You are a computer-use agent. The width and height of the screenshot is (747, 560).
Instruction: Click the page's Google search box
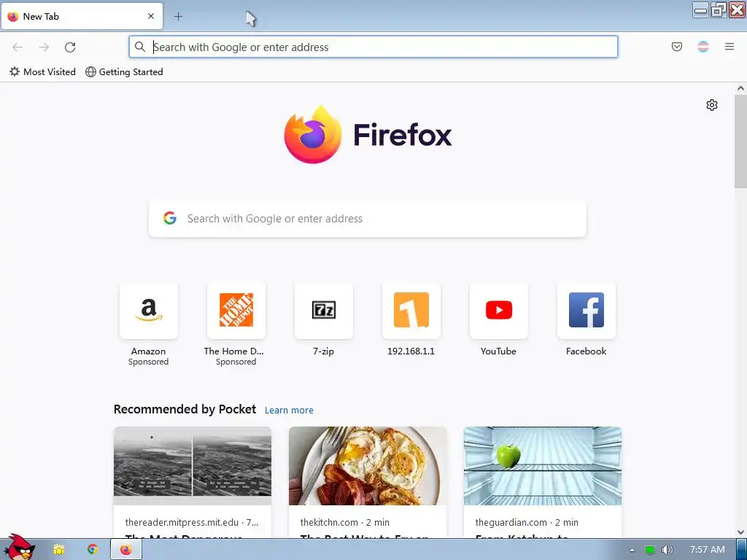click(x=368, y=219)
